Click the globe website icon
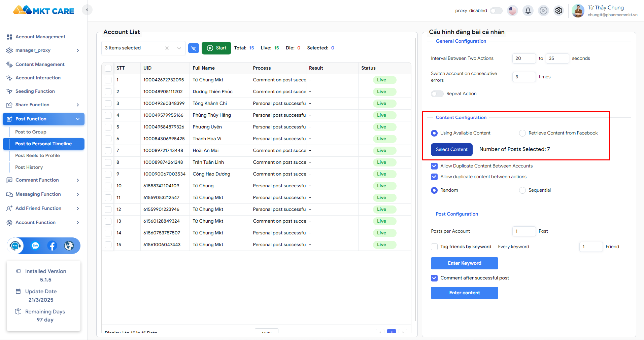644x340 pixels. click(x=69, y=246)
